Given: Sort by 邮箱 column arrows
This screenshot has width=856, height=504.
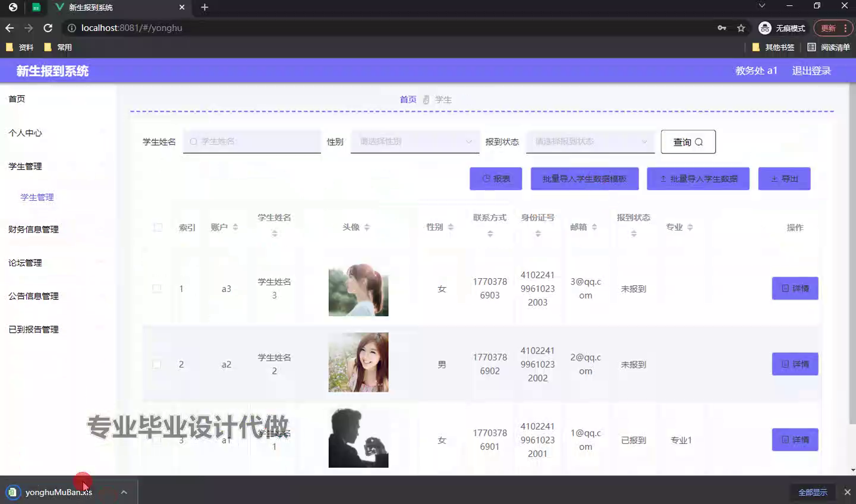Looking at the screenshot, I should pos(594,227).
